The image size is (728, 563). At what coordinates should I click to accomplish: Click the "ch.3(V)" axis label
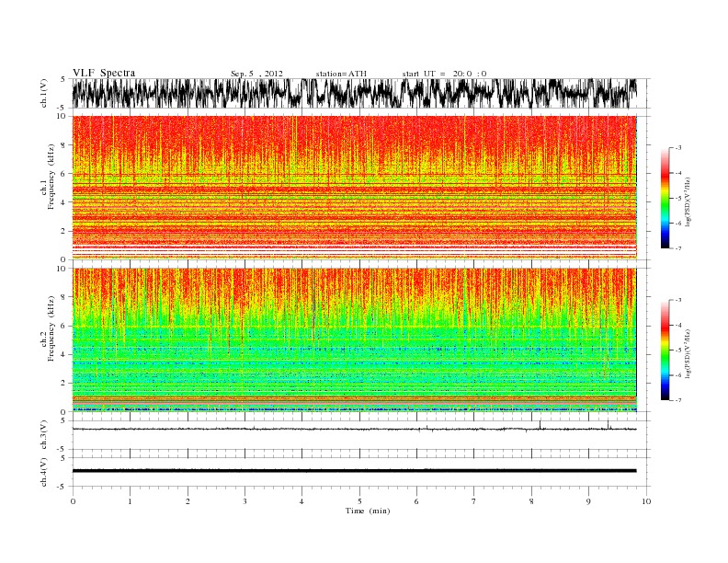pos(44,435)
